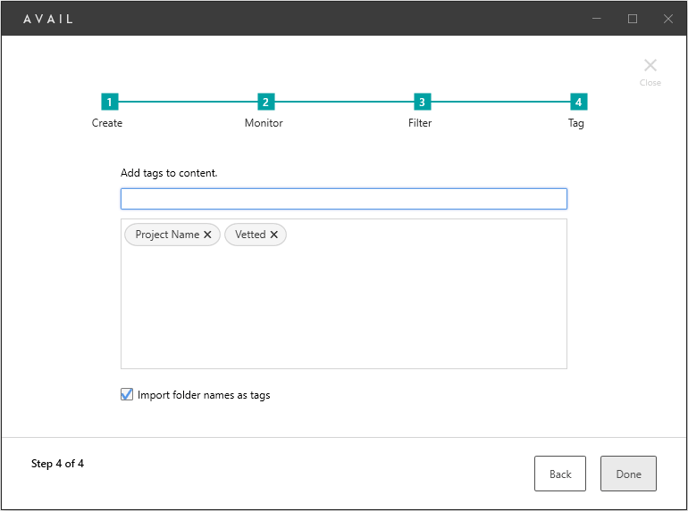Viewport: 688px width, 511px height.
Task: Click the Vetted tag chip
Action: pos(250,235)
